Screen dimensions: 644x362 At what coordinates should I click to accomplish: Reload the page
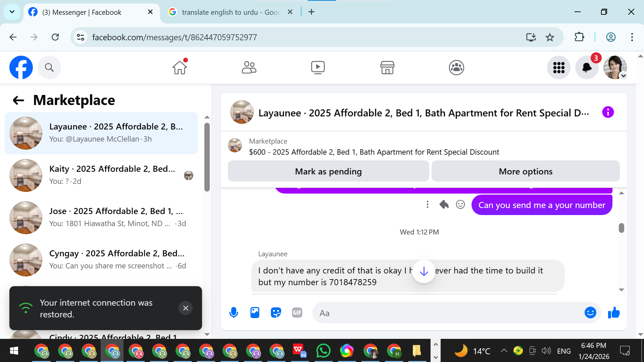click(55, 37)
